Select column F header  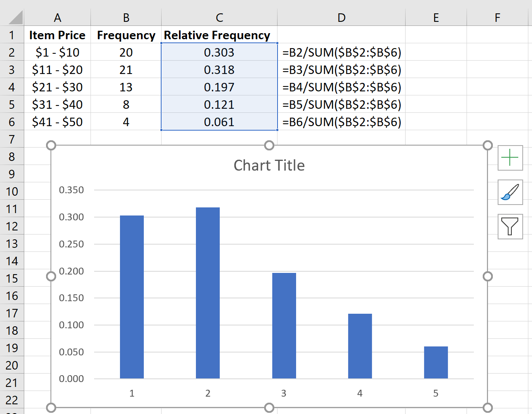[x=497, y=18]
